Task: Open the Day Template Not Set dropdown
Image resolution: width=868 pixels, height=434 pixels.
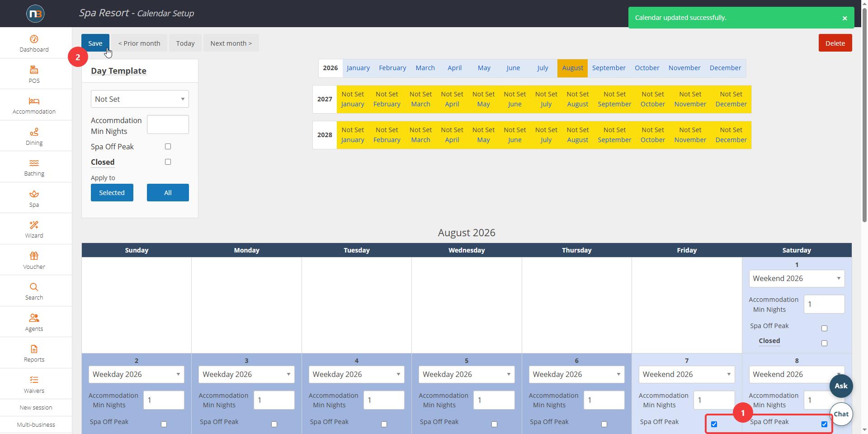Action: (140, 99)
